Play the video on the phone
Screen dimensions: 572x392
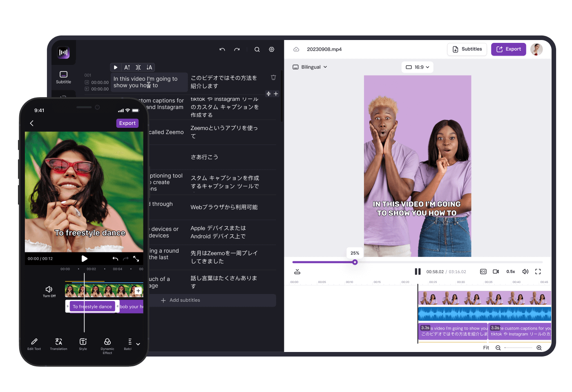click(x=84, y=258)
